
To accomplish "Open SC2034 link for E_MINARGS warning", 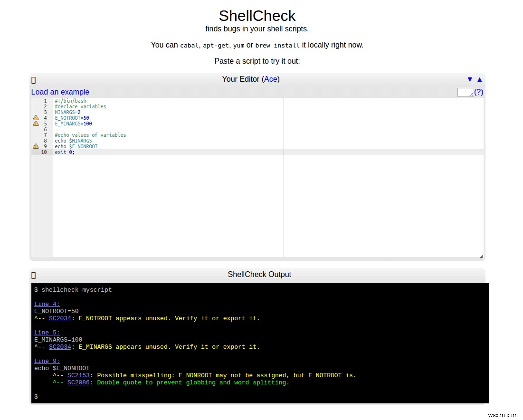I will tap(60, 347).
